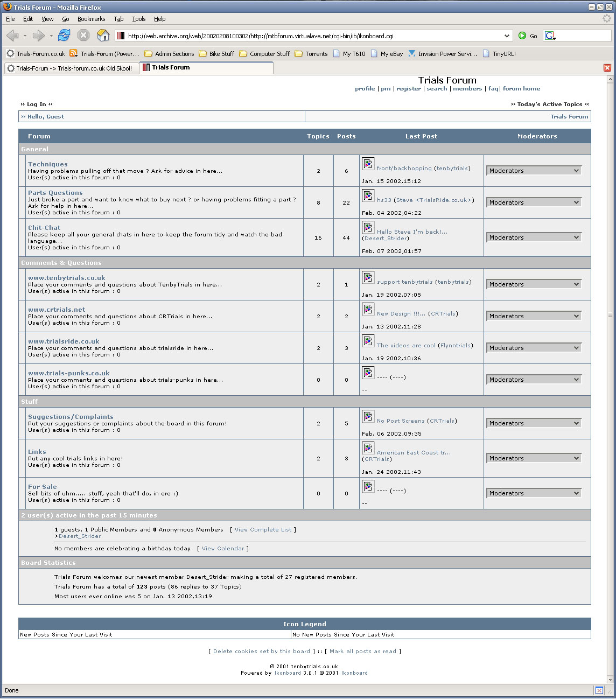Expand Moderators dropdown for www.trialsride.co.uk
Viewport: 616px width, 700px height.
[x=534, y=348]
